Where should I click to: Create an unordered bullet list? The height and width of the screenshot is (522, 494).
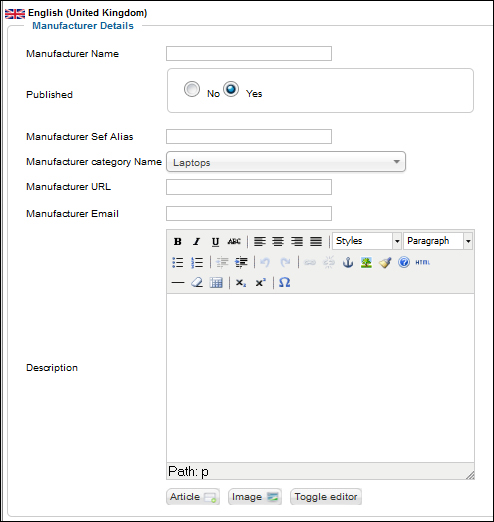pos(178,263)
